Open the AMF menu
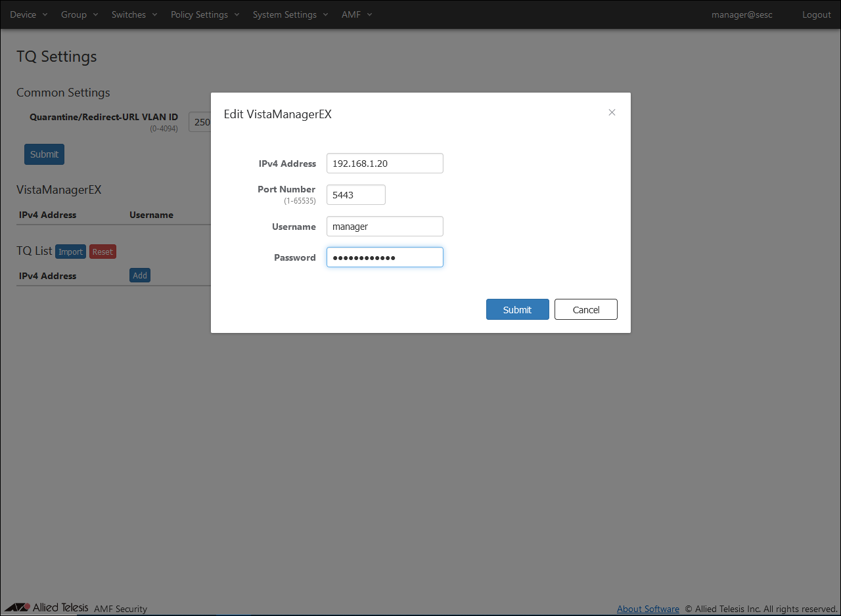 click(357, 14)
